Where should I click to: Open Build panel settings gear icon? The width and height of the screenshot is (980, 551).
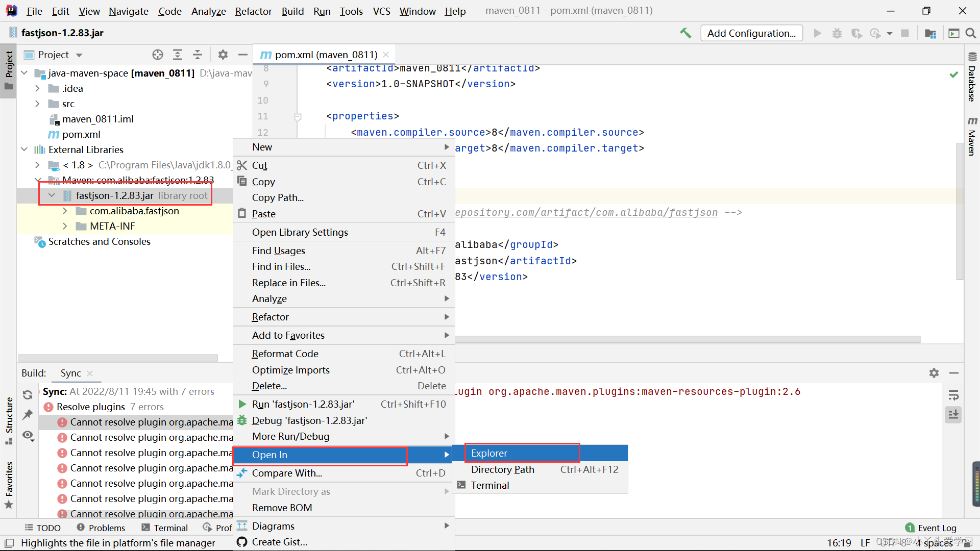[x=934, y=373]
